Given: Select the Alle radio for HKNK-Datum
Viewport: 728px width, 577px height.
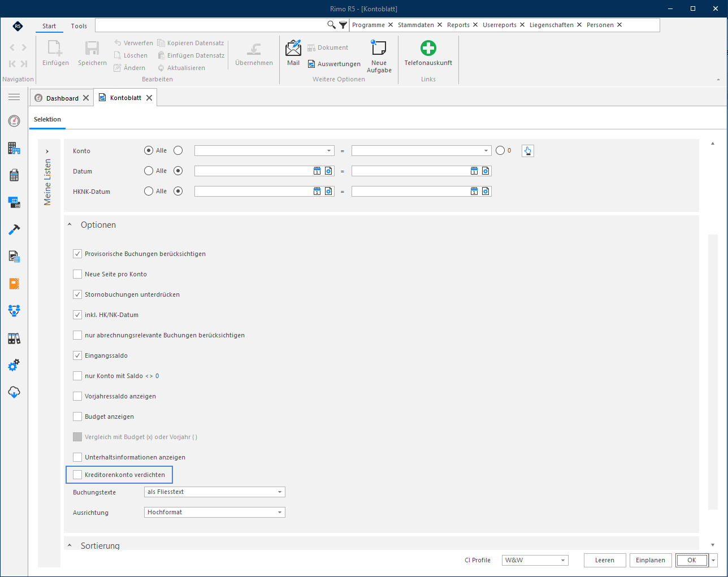Looking at the screenshot, I should coord(149,191).
